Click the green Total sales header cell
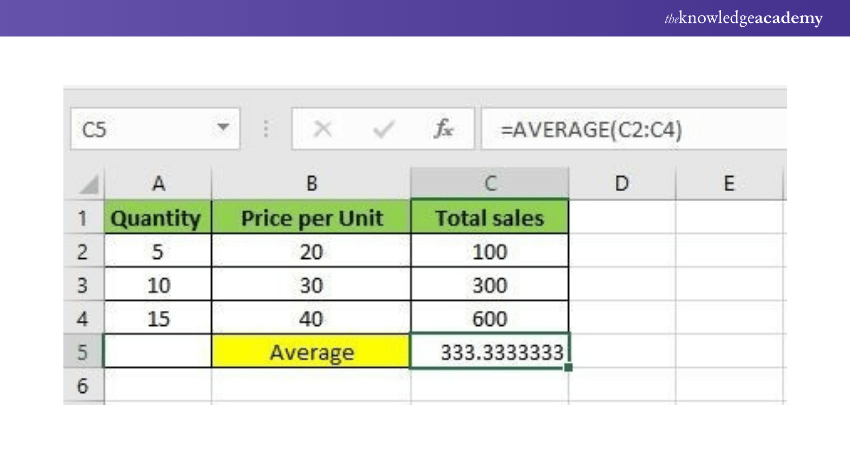 pos(490,218)
